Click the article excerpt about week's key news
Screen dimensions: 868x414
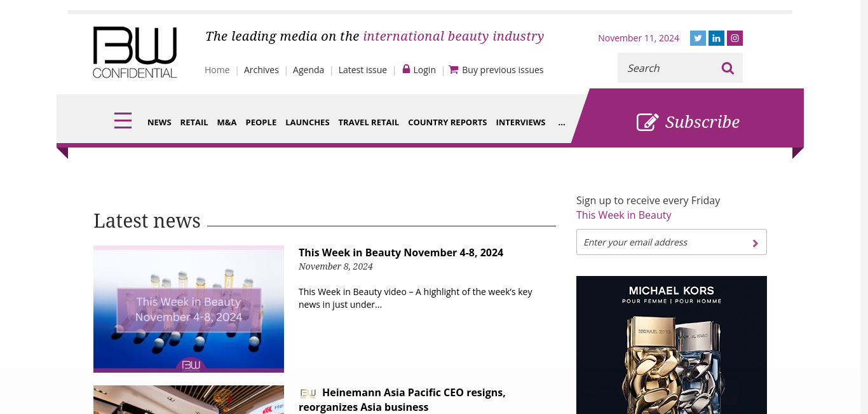tap(416, 298)
